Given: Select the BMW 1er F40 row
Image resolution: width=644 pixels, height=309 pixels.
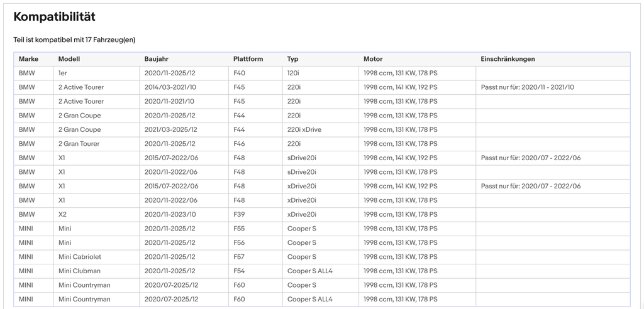Looking at the screenshot, I should [321, 73].
